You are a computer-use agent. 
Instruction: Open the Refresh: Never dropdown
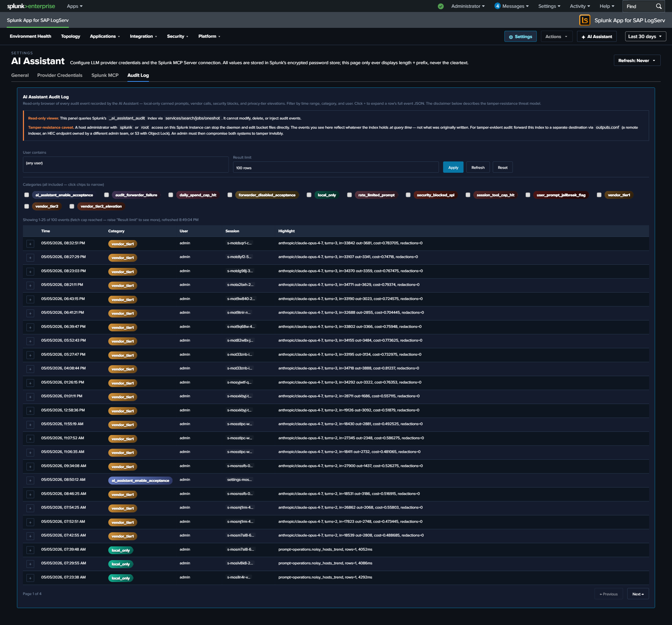coord(637,60)
